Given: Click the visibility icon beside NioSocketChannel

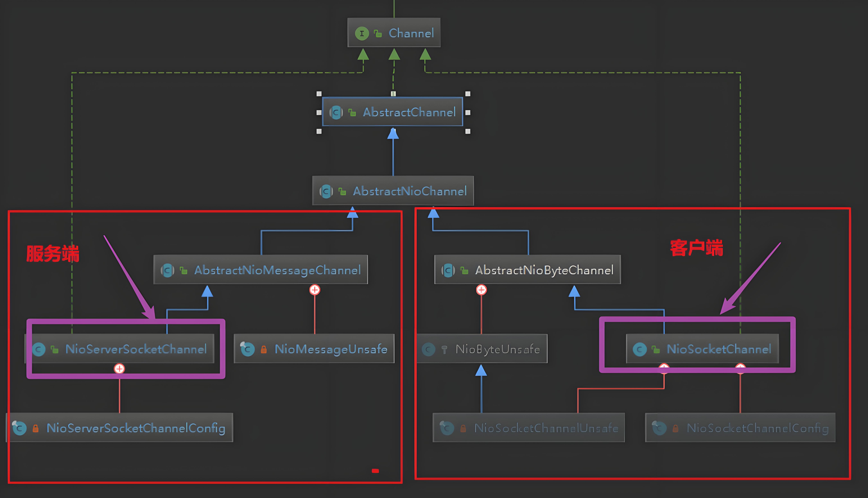Looking at the screenshot, I should click(x=656, y=350).
